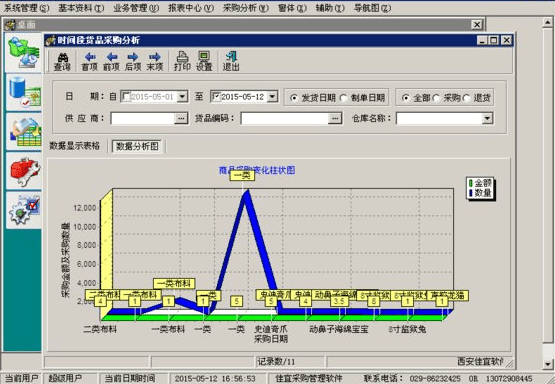Click the 桌面 window title icon
The width and height of the screenshot is (555, 384).
(10, 25)
